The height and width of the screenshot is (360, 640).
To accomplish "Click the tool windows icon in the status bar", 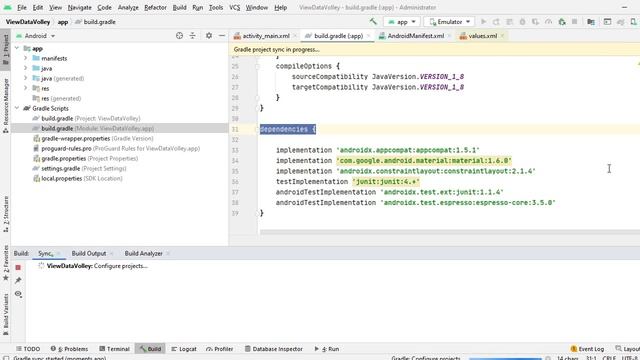I will coord(6,358).
